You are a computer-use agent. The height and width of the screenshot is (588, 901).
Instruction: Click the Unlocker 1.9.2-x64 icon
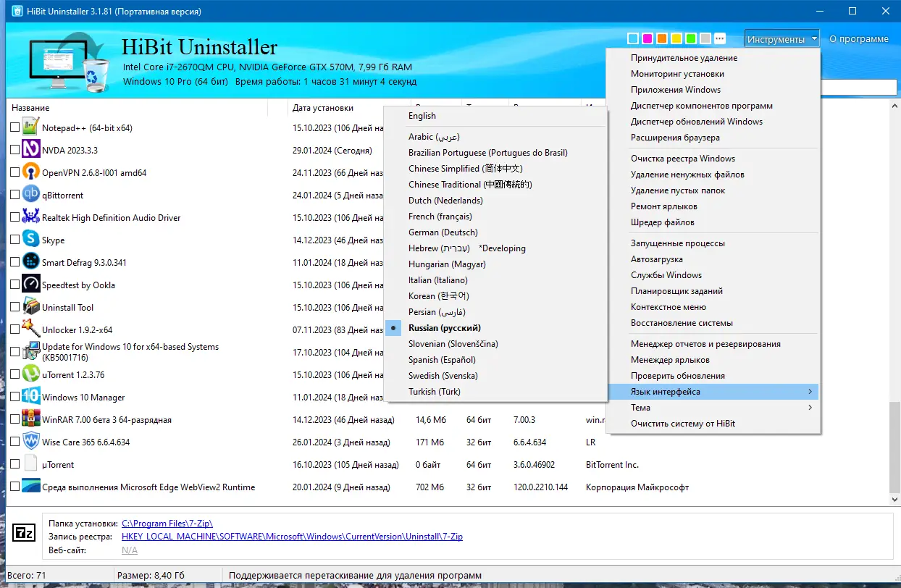30,329
